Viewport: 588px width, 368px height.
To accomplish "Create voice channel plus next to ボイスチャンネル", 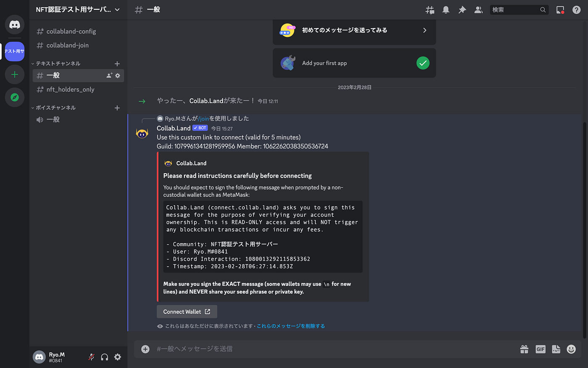I will [x=117, y=108].
